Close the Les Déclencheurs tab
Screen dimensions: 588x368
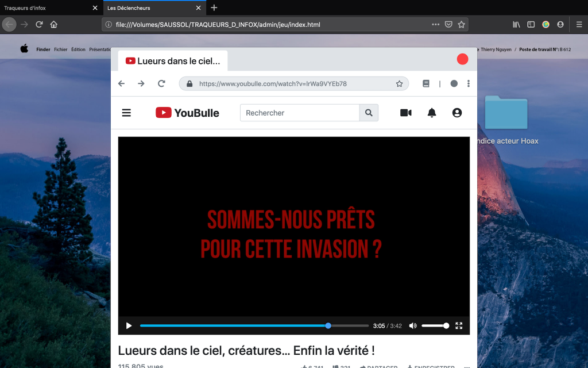198,8
